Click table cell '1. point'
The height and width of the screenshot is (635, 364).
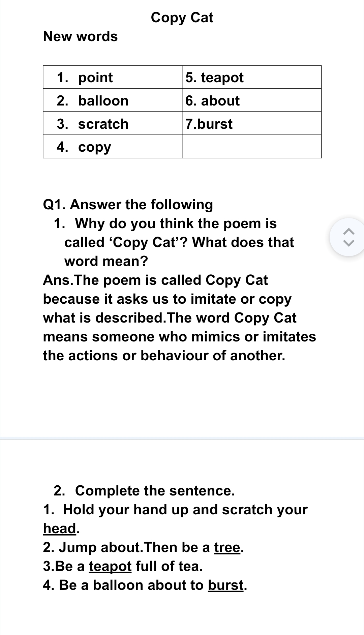[x=113, y=77]
